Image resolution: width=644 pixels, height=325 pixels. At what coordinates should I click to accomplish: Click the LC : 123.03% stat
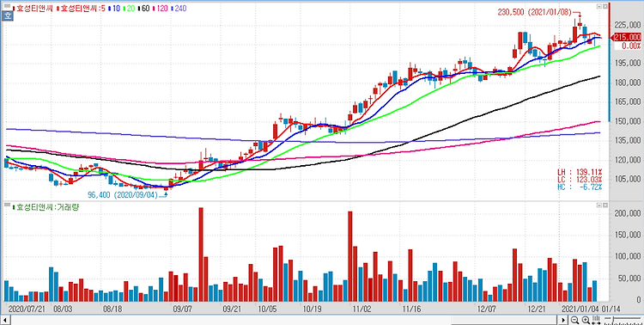click(580, 180)
